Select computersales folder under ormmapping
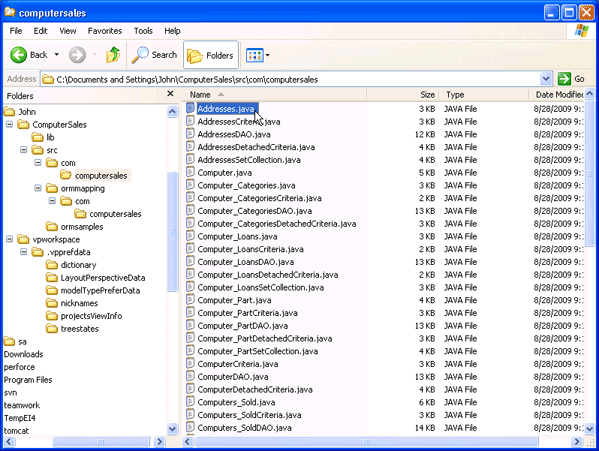Screen dimensions: 599x451 coord(115,214)
